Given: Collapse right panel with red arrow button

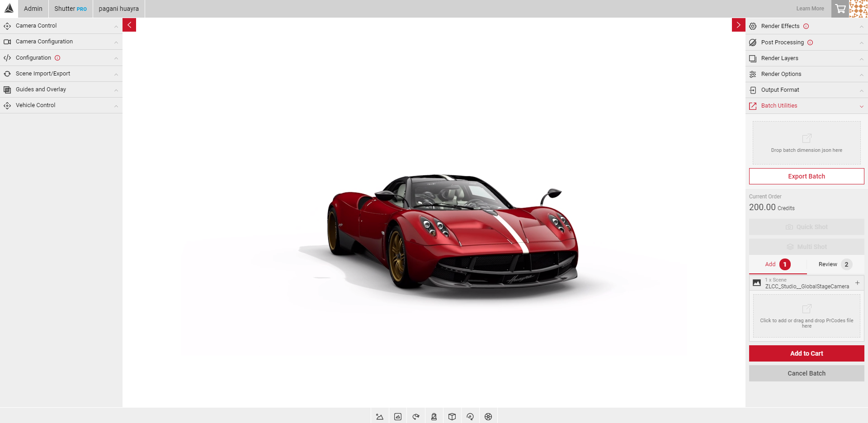Looking at the screenshot, I should click(739, 25).
